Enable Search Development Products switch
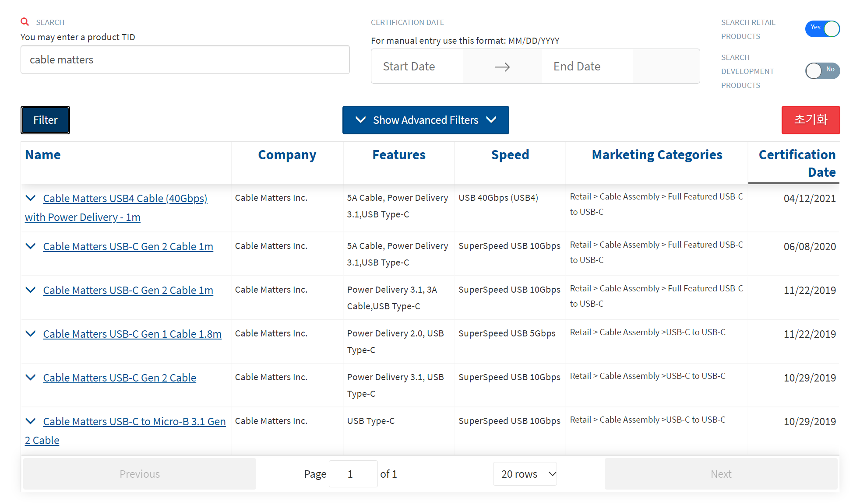This screenshot has height=504, width=867. click(822, 70)
